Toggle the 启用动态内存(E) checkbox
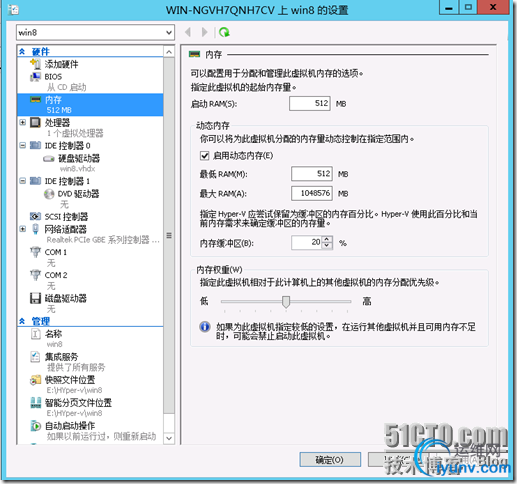The width and height of the screenshot is (517, 484). (x=204, y=156)
